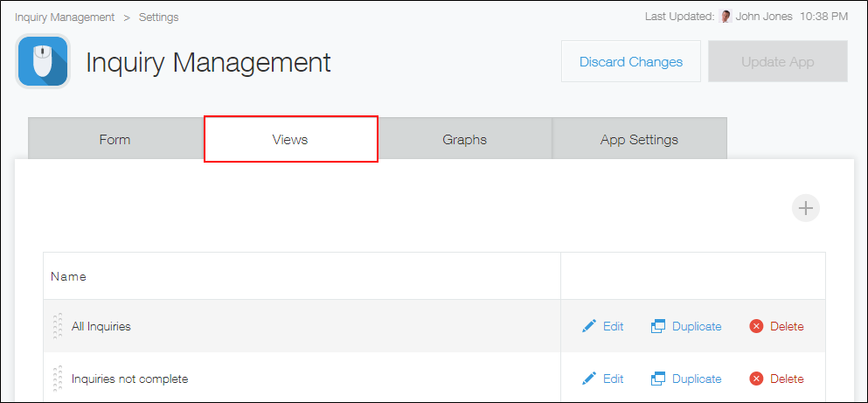The image size is (868, 403).
Task: Click the Inquiry Management mouse app icon
Action: (x=43, y=61)
